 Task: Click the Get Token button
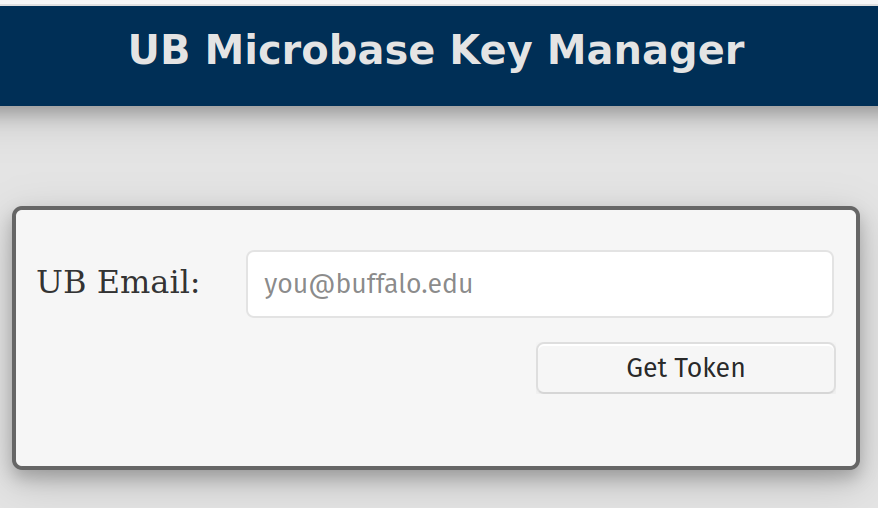click(x=685, y=368)
